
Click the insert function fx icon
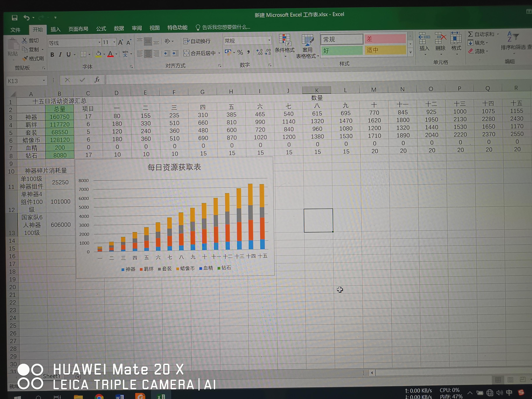click(97, 80)
